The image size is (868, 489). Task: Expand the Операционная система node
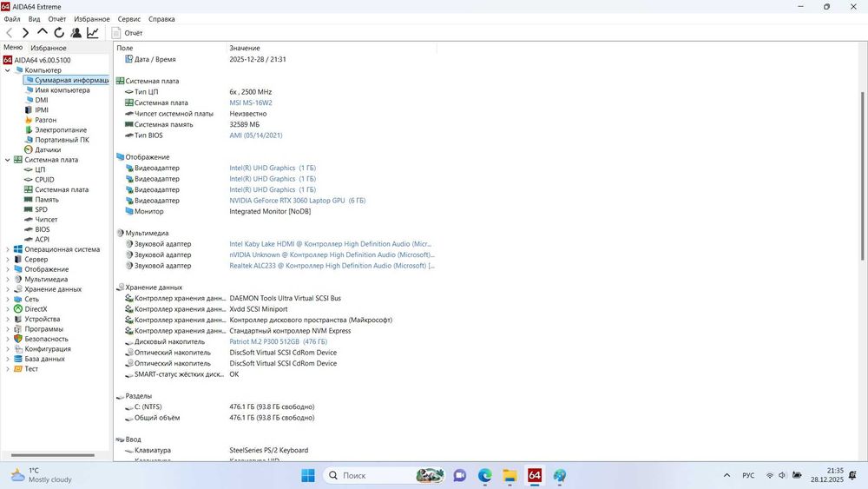click(x=8, y=250)
